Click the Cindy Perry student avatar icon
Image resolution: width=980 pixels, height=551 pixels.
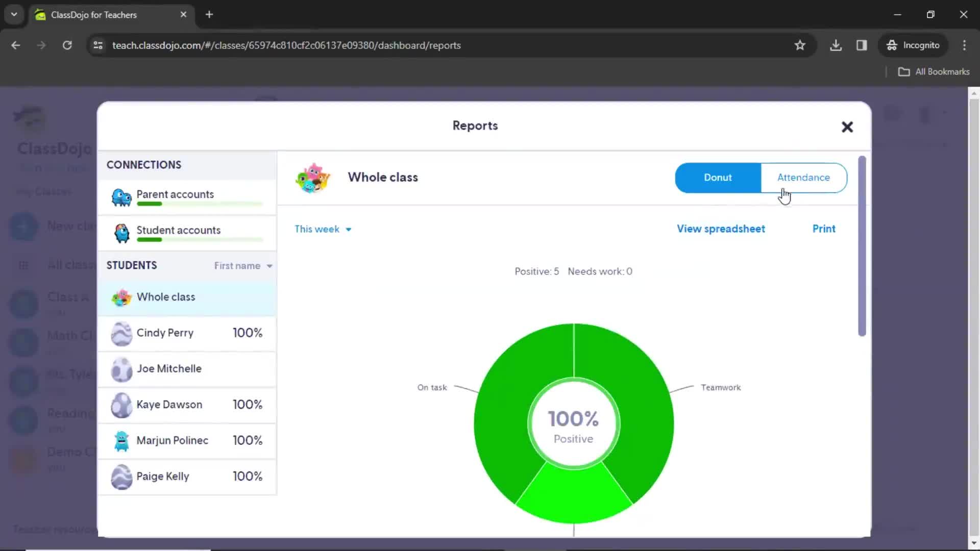(121, 333)
